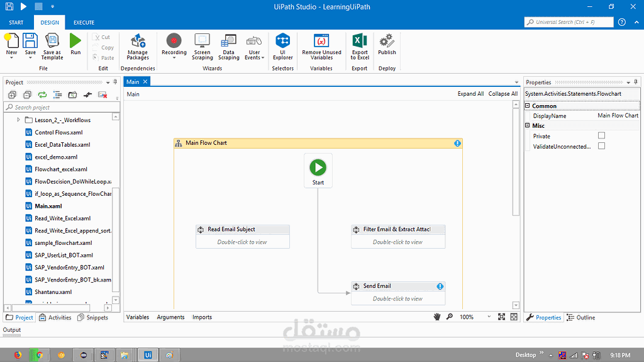This screenshot has height=362, width=644.
Task: Click the quick-access stop square in title bar
Action: coord(38,6)
